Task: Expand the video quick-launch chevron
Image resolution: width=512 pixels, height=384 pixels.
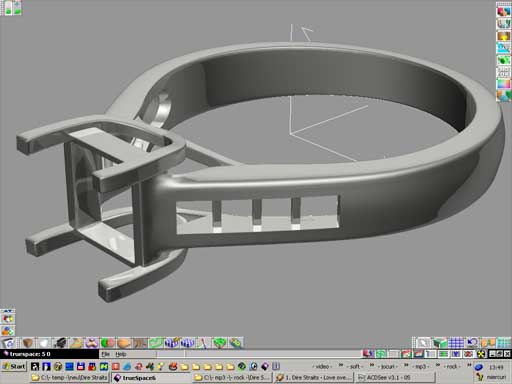Action: click(341, 366)
